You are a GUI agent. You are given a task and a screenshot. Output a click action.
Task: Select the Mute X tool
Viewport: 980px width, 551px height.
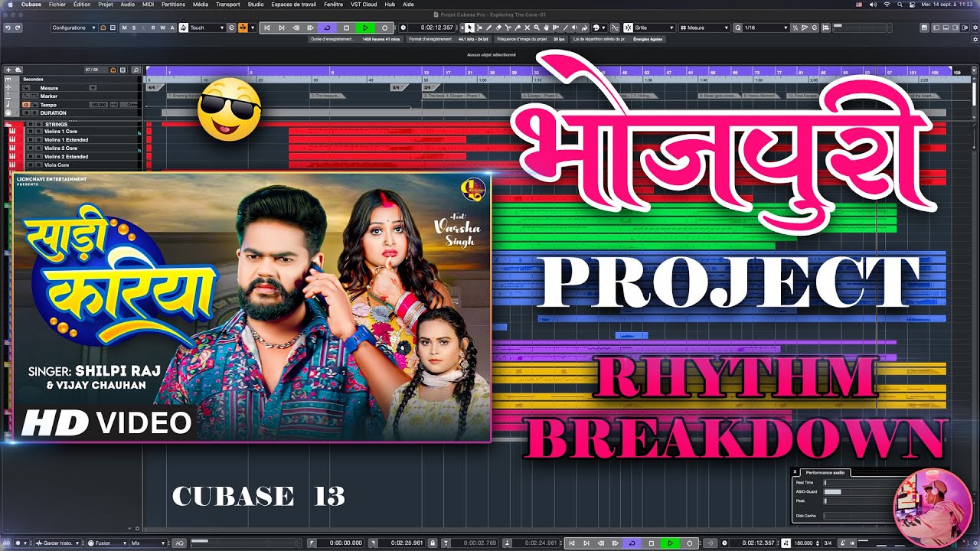pyautogui.click(x=527, y=28)
